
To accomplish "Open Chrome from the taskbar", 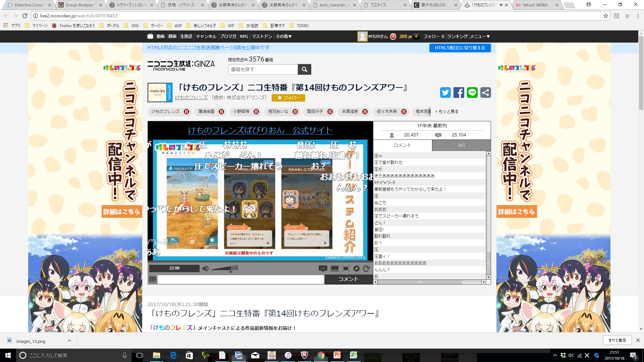I will (x=321, y=355).
